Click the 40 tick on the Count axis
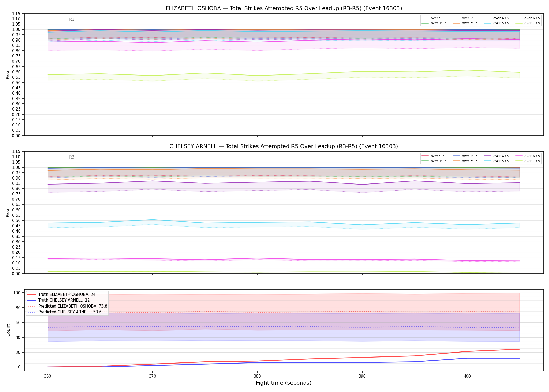549x392 pixels. tap(18, 337)
